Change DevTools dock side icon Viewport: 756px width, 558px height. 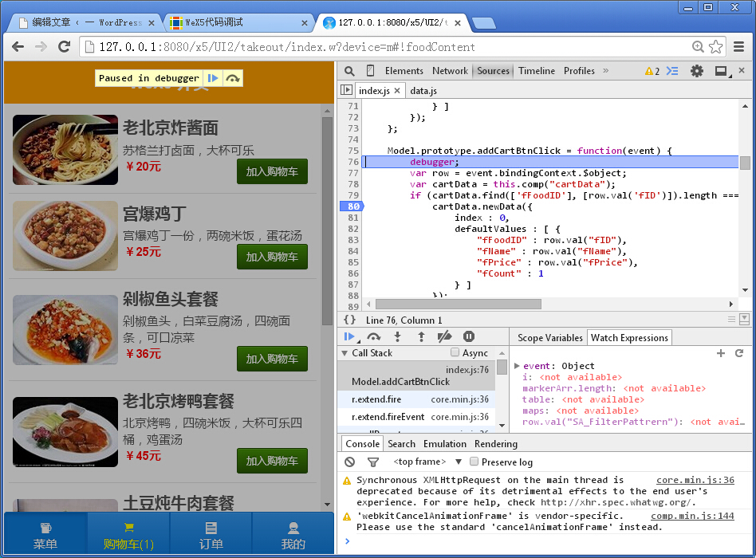coord(722,71)
